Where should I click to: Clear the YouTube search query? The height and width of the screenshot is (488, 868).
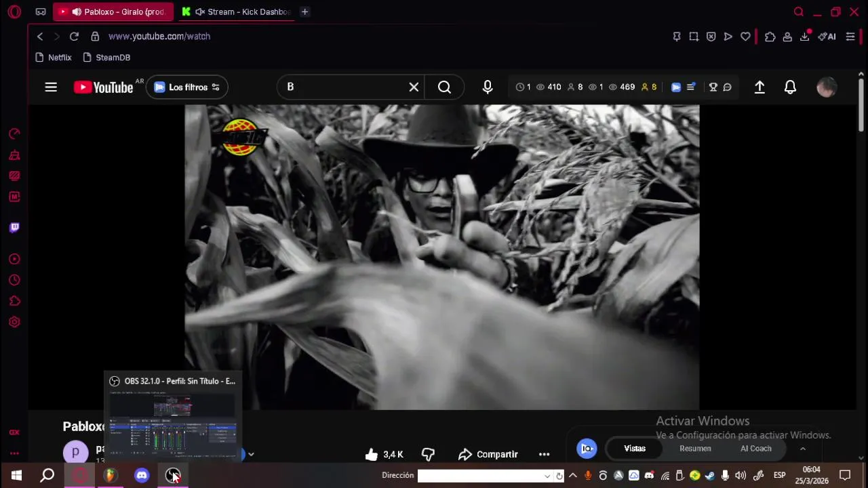[414, 87]
